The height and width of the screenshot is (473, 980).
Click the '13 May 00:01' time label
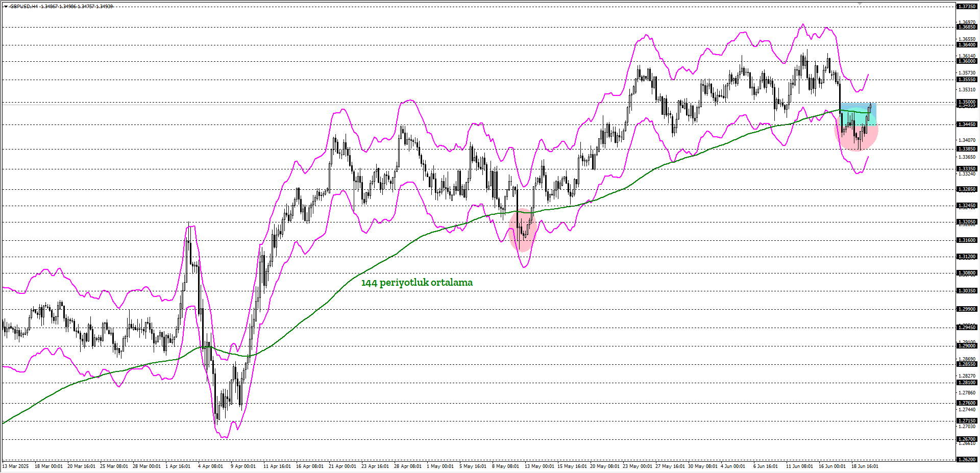(x=539, y=466)
